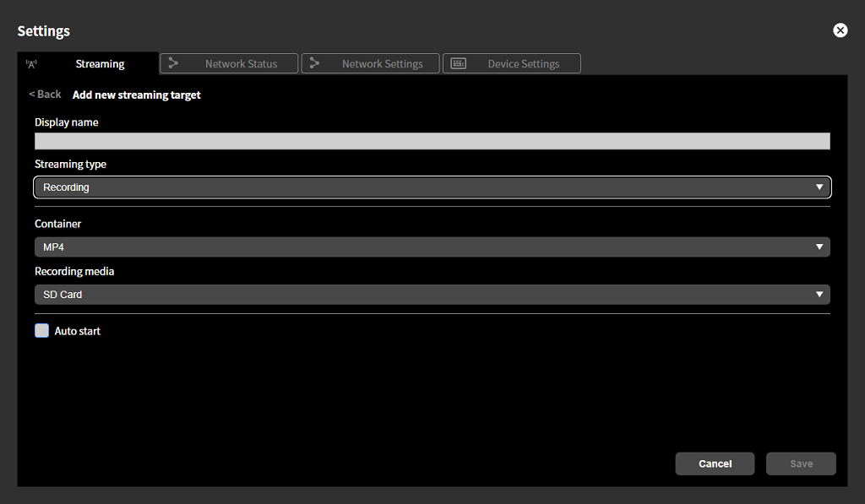Click the Auto start label text

coord(76,330)
